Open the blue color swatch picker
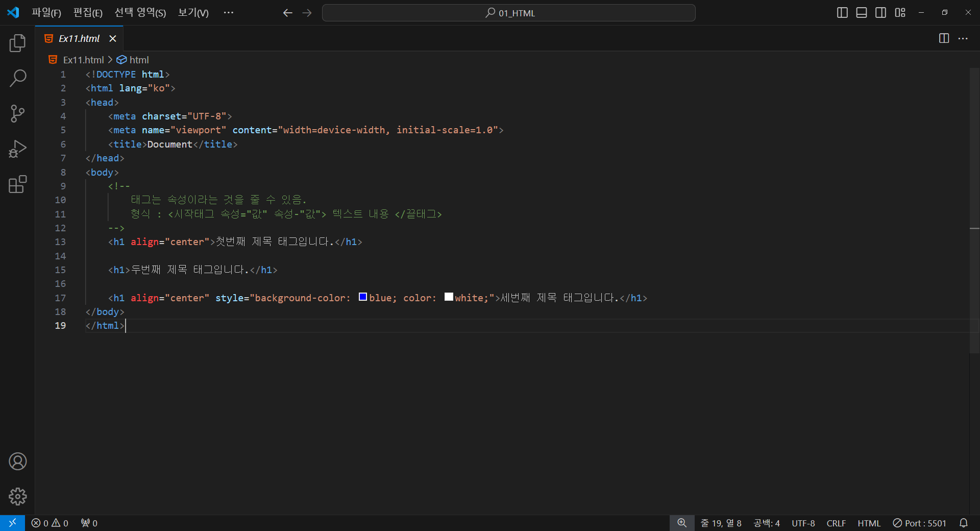 (x=363, y=297)
